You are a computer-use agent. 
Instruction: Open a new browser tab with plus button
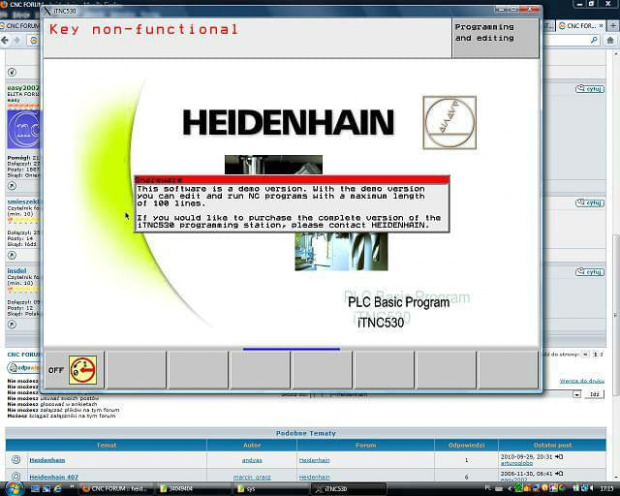coord(613,26)
